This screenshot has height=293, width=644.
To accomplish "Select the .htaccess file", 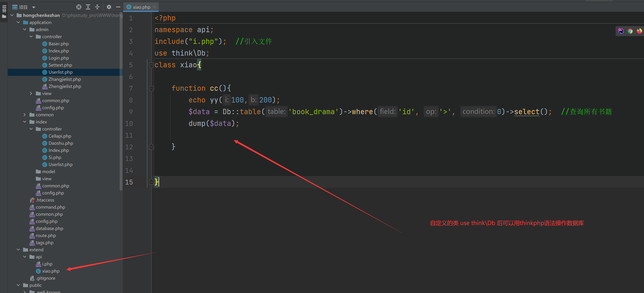I will coord(45,200).
